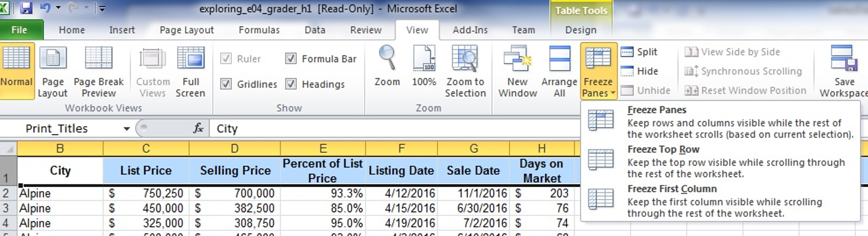Image resolution: width=868 pixels, height=236 pixels.
Task: Switch to the Insert tab
Action: coord(122,30)
